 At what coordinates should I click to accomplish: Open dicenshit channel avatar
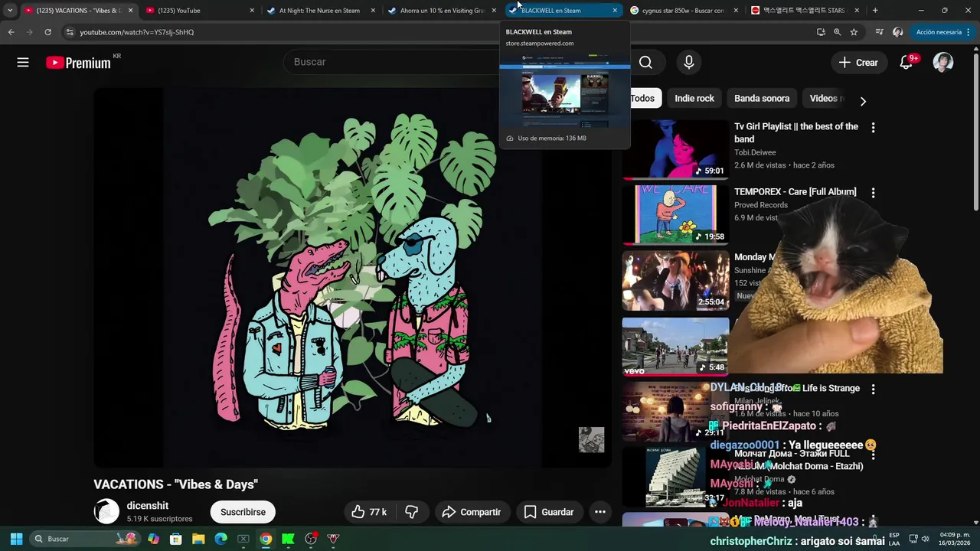[106, 512]
